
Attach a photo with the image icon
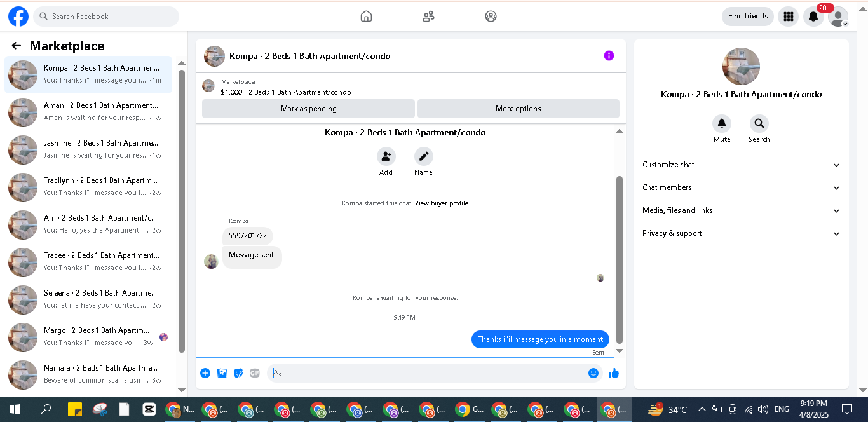point(222,373)
